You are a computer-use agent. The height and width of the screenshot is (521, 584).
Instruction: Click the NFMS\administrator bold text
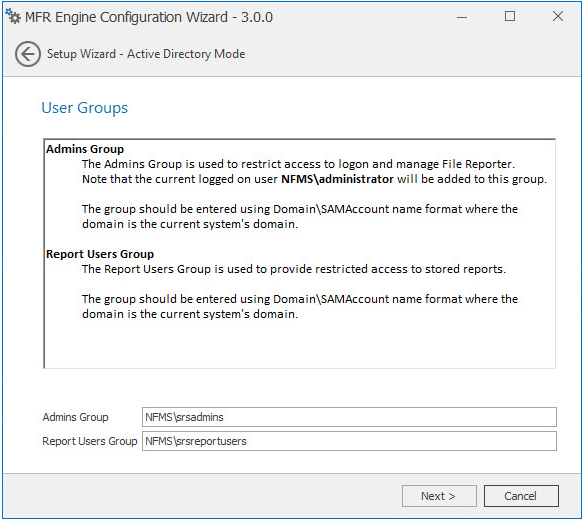(337, 179)
